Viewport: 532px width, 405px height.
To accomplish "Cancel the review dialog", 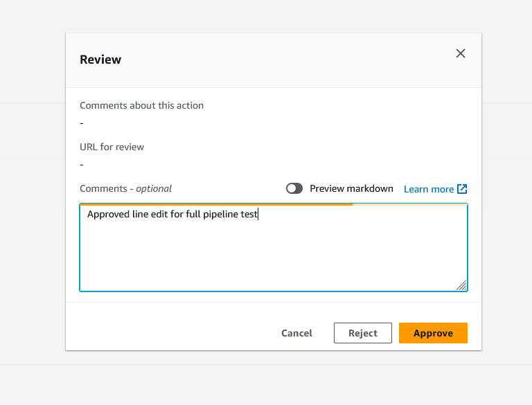I will pyautogui.click(x=296, y=333).
